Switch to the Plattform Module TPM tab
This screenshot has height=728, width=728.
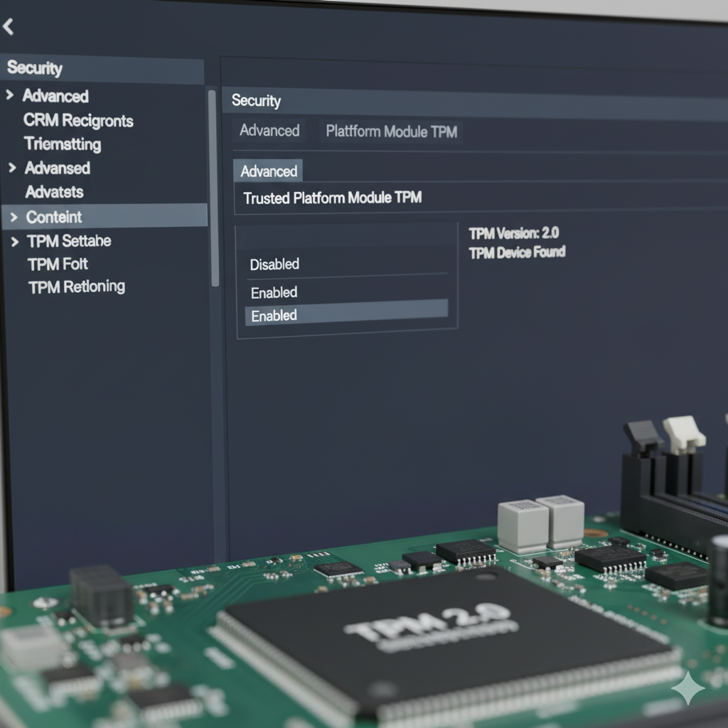tap(391, 132)
